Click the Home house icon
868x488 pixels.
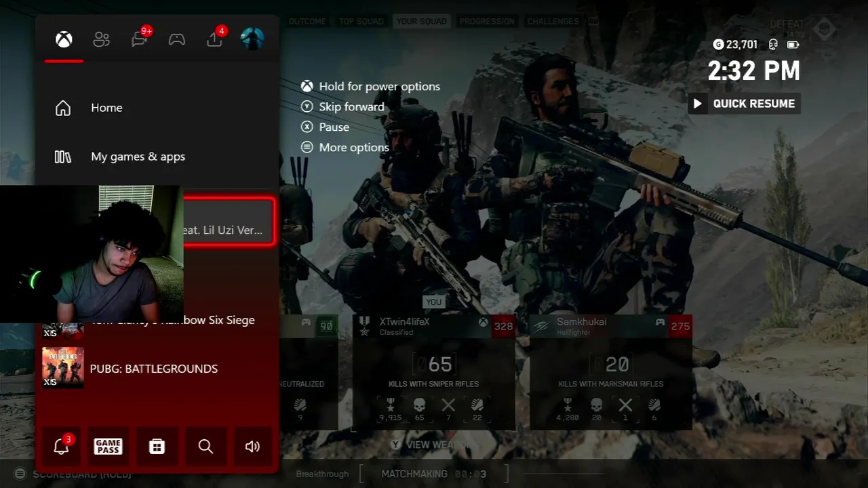(63, 108)
